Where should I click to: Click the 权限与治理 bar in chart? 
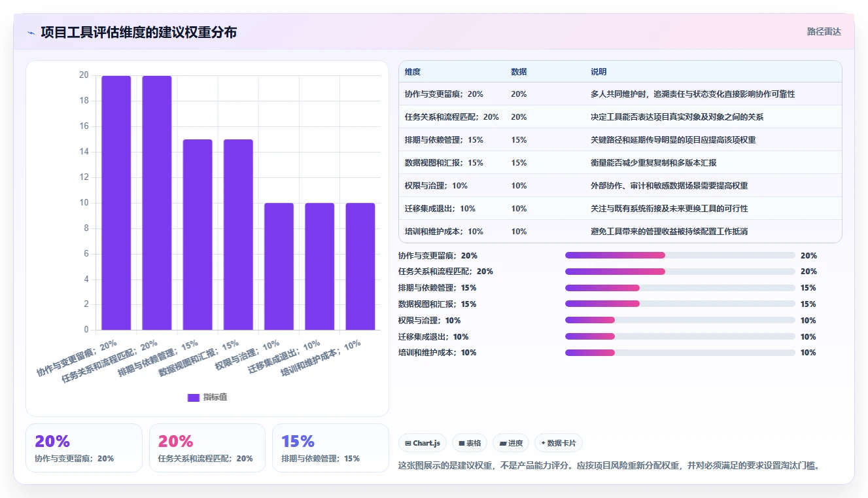tap(279, 266)
